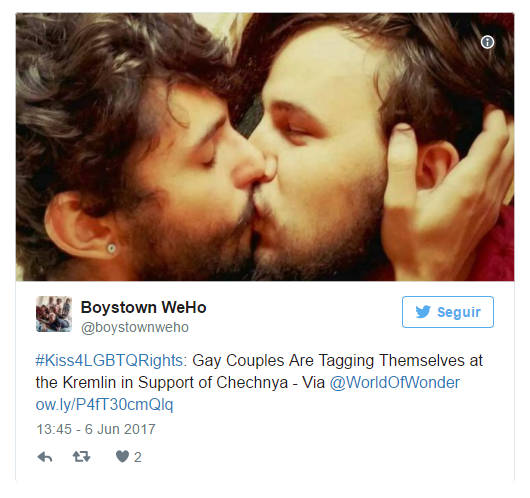The width and height of the screenshot is (530, 498).
Task: Retweet using the retweet arrows icon
Action: [x=81, y=457]
